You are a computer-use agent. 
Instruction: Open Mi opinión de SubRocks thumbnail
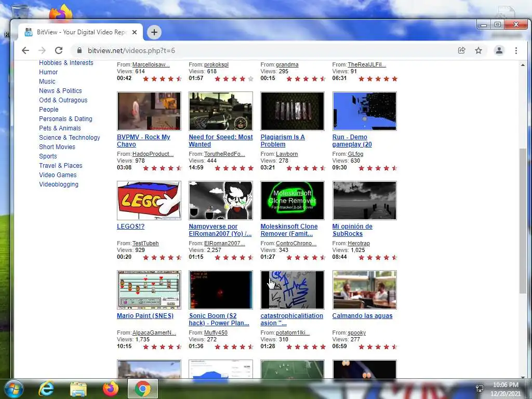(x=364, y=201)
